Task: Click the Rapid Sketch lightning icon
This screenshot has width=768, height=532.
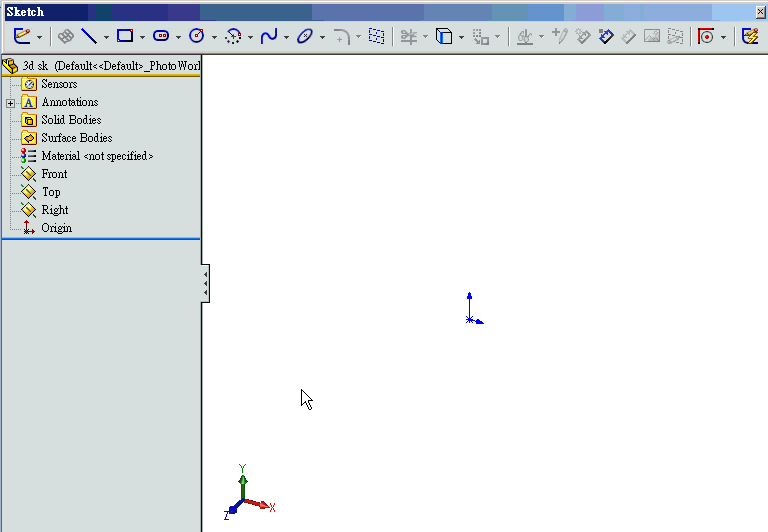Action: pos(750,36)
